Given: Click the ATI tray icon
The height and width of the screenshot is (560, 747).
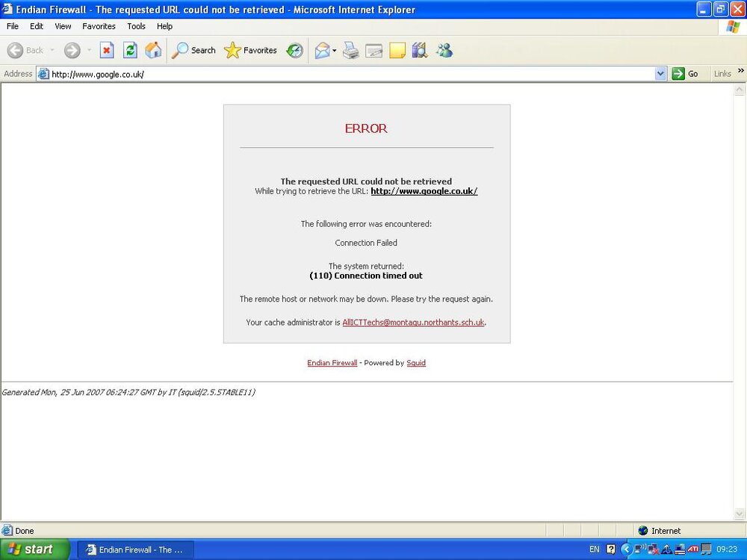Looking at the screenshot, I should pyautogui.click(x=693, y=550).
